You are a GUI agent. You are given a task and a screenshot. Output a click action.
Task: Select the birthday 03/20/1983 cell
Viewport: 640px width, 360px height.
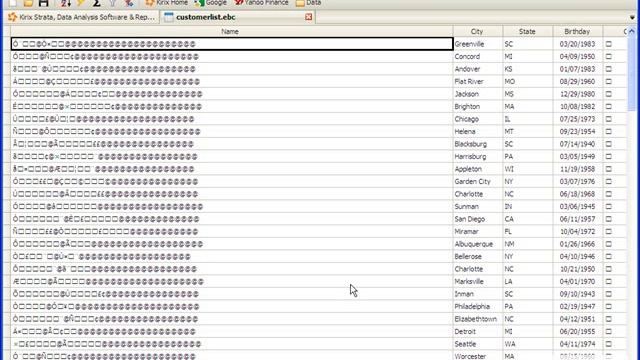tap(578, 44)
